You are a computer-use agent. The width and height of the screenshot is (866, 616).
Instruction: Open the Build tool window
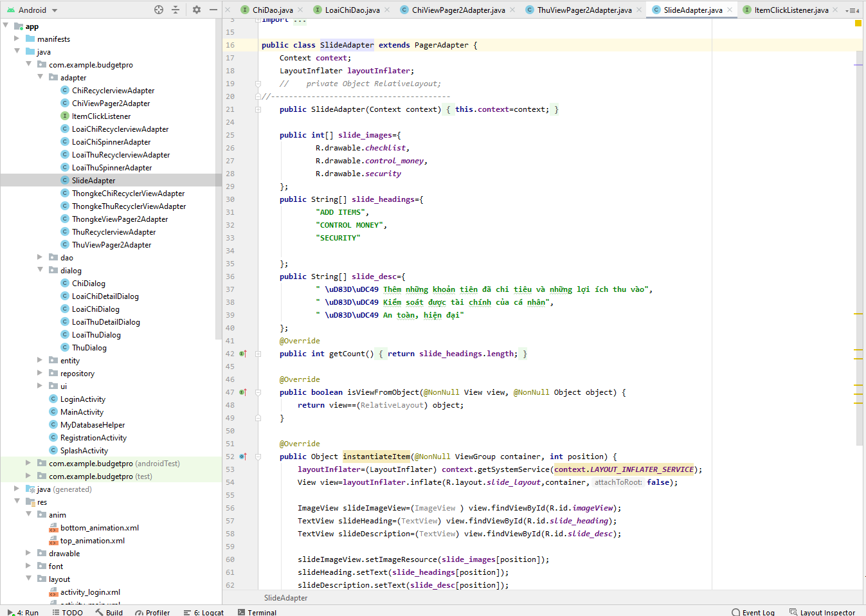(109, 612)
